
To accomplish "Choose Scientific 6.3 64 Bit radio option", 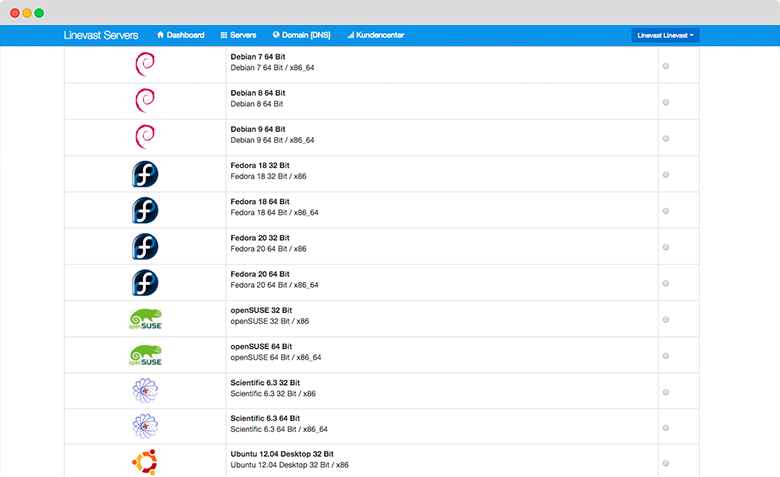I will coord(666,428).
